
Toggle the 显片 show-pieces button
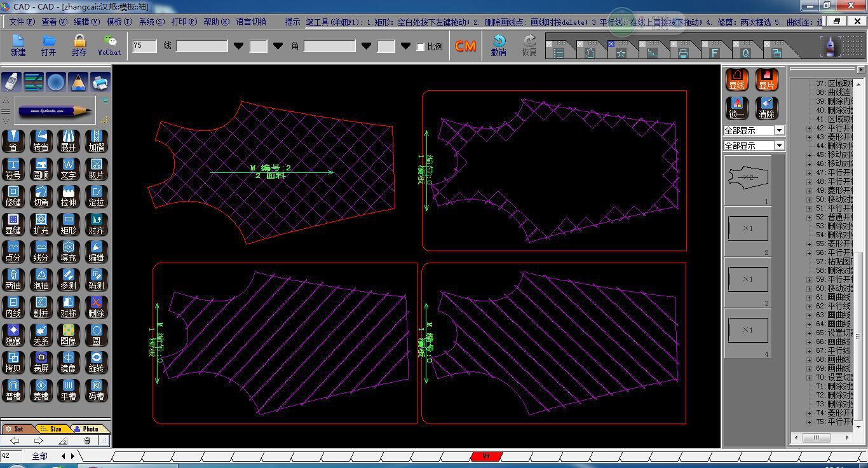(767, 79)
